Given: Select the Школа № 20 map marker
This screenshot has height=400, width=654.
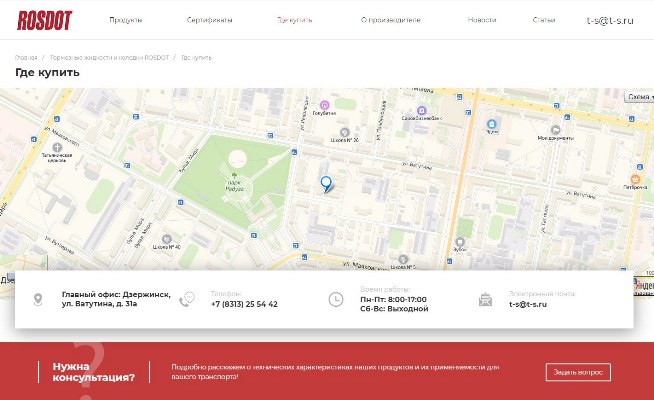Looking at the screenshot, I should point(345,132).
